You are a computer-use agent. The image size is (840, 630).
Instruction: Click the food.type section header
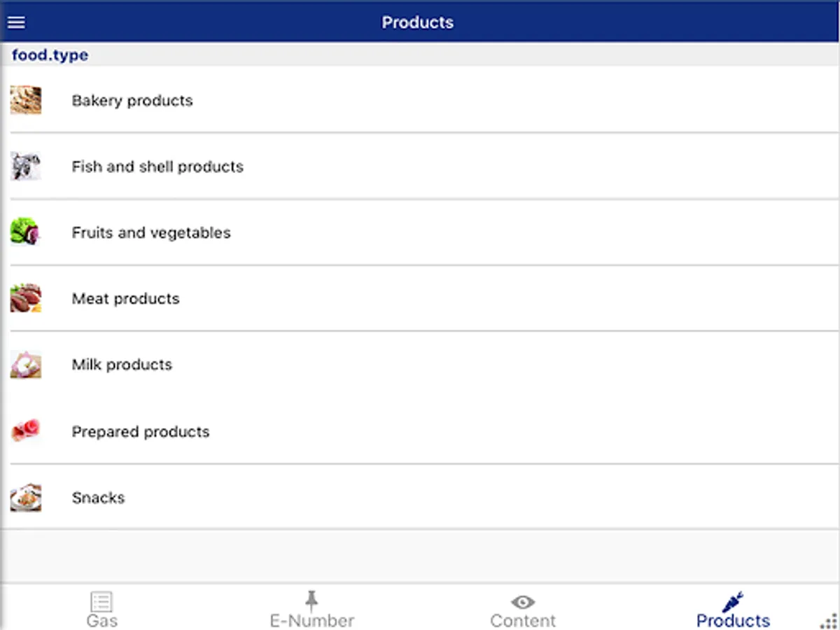pos(50,55)
